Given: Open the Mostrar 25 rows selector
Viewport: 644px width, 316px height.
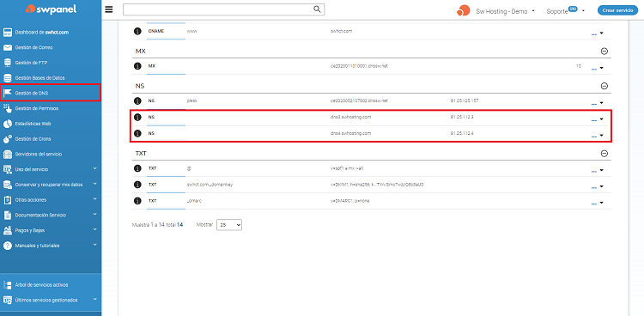Looking at the screenshot, I should (229, 225).
